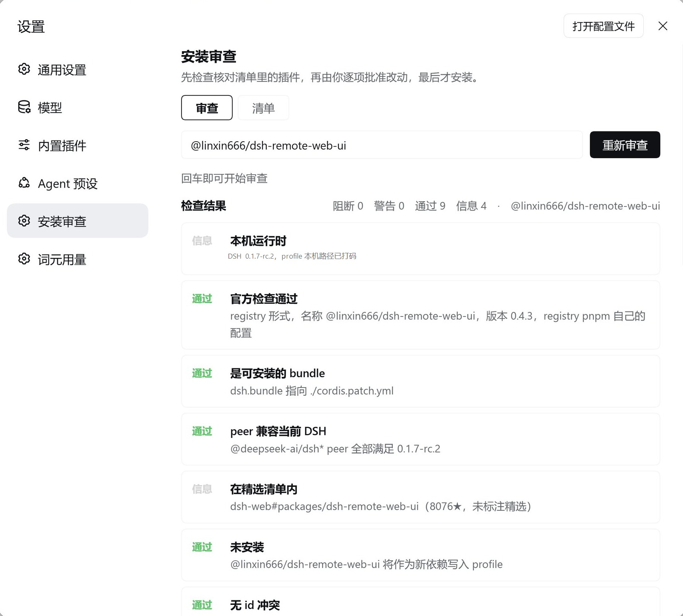Click the 通过 9 summary count
The image size is (683, 616).
[x=430, y=206]
